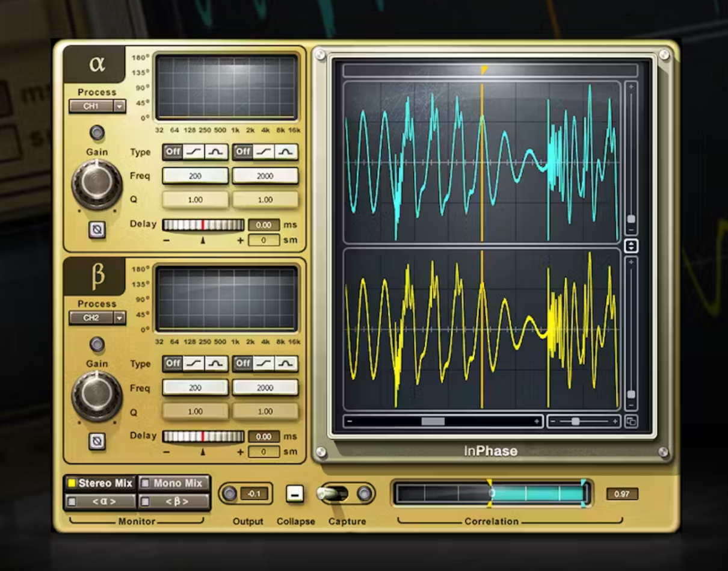Toggle phase invert on the alpha channel
The image size is (728, 571).
97,230
